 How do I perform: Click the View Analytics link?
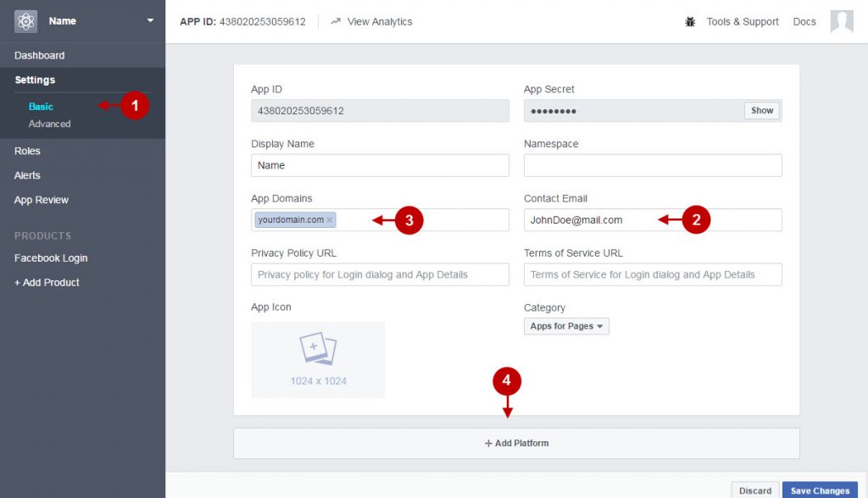coord(379,21)
